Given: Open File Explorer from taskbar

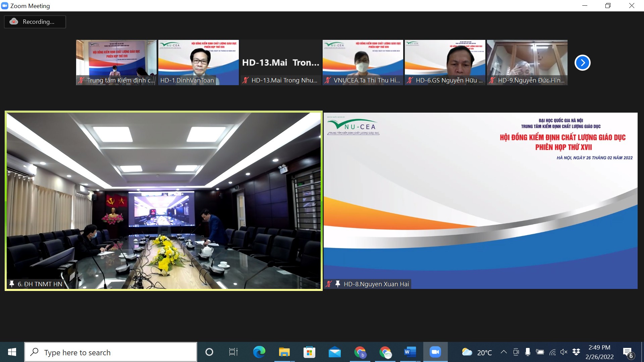Looking at the screenshot, I should (284, 352).
